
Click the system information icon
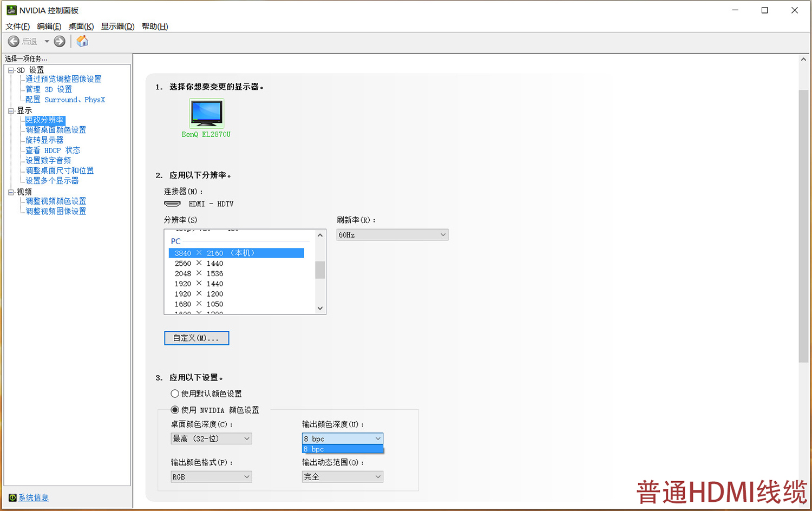tap(12, 497)
